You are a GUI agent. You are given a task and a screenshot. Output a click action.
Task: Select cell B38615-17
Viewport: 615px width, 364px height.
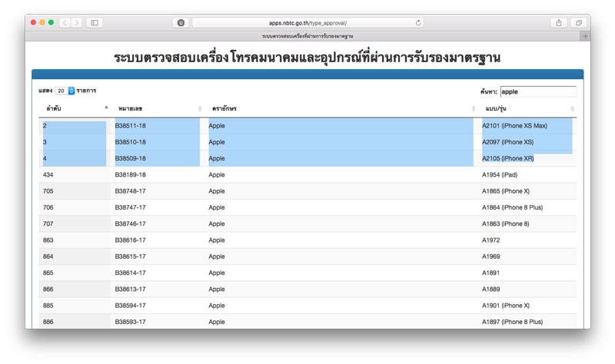[x=130, y=256]
